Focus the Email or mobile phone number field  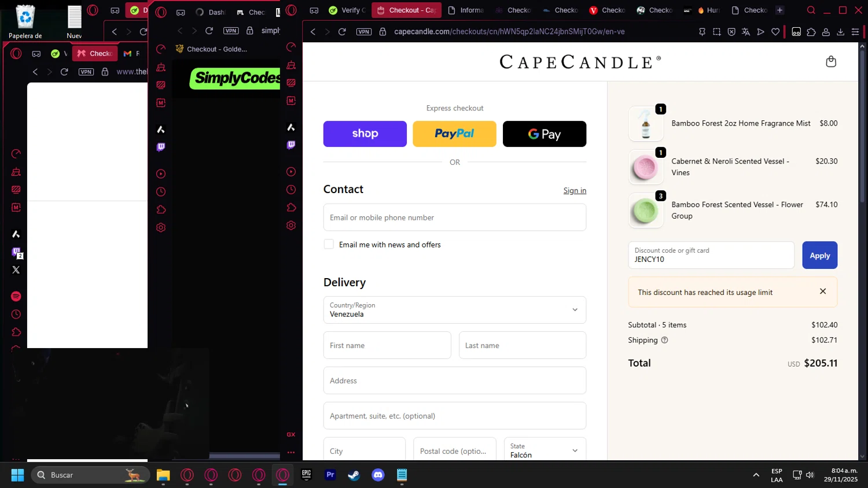(x=455, y=217)
